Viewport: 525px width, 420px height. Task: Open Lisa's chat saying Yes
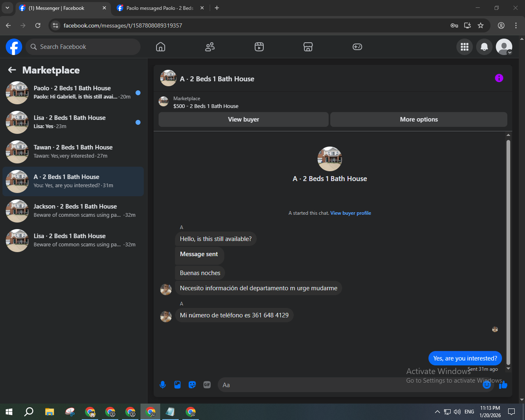click(73, 122)
